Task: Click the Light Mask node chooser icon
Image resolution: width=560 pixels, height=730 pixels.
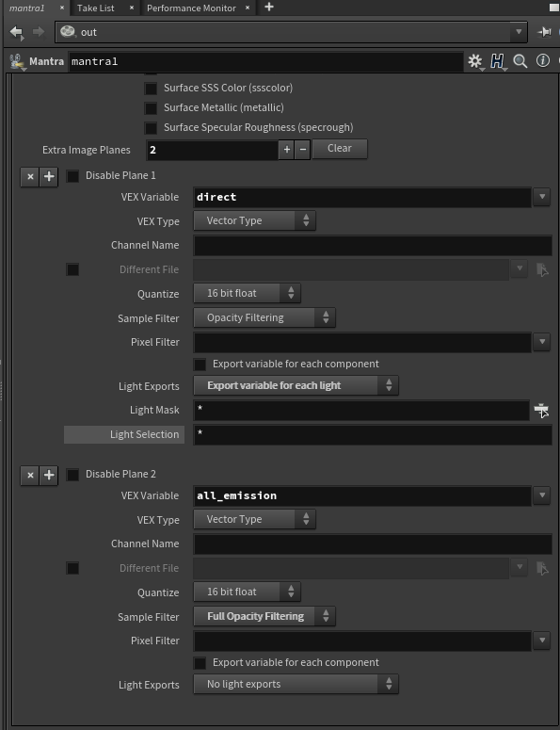Action: pos(541,410)
